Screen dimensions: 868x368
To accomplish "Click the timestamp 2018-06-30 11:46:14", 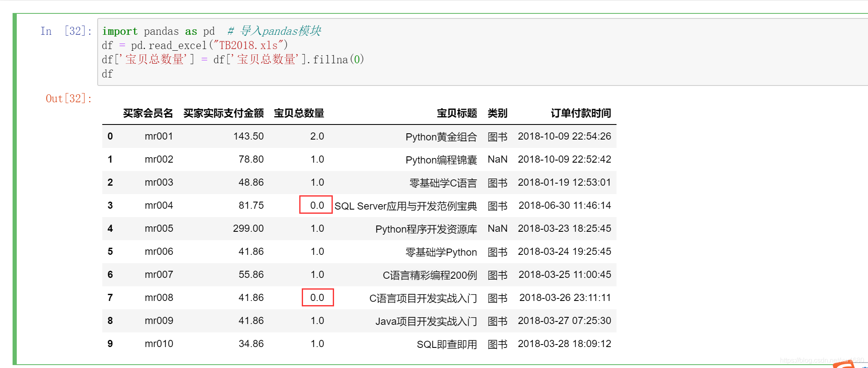I will [565, 205].
